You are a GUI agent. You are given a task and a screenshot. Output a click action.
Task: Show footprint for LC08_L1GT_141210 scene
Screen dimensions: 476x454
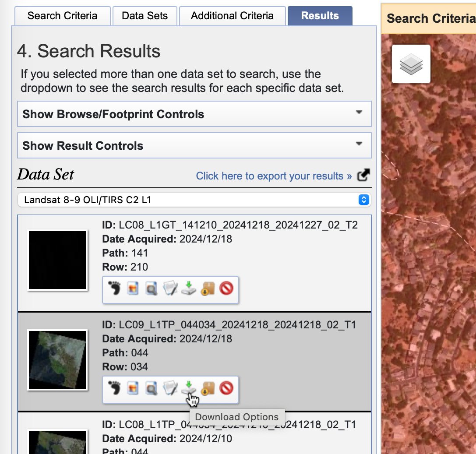pos(114,289)
